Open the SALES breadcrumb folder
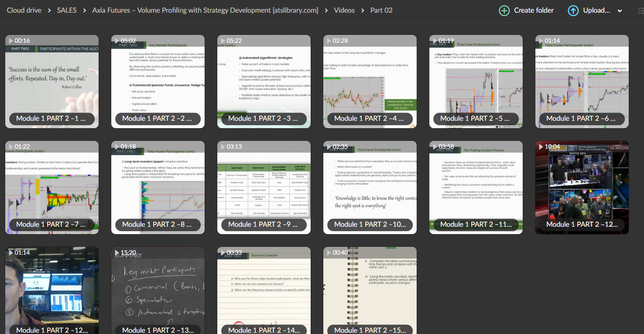Image resolution: width=644 pixels, height=334 pixels. point(66,10)
